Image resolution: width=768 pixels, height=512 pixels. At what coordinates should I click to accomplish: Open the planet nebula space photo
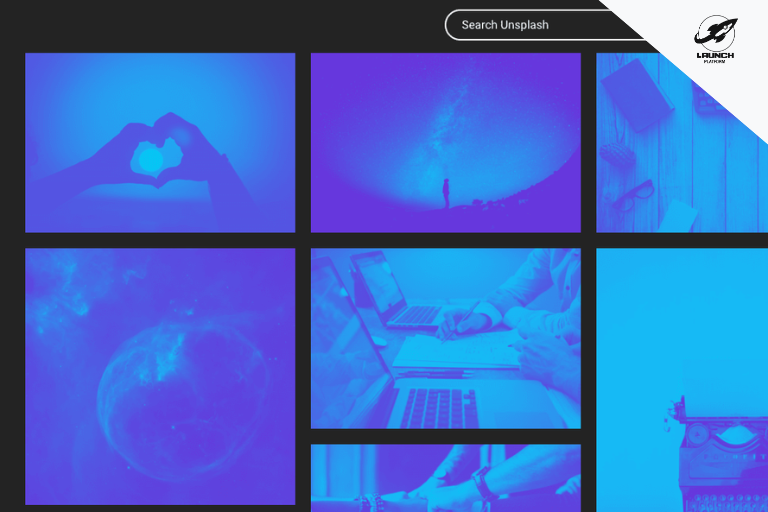tap(160, 376)
